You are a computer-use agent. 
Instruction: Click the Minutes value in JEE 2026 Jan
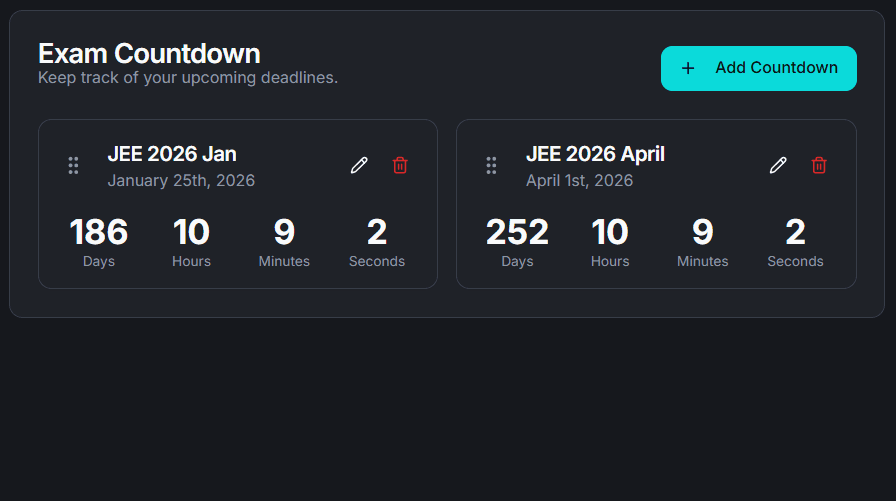tap(284, 233)
